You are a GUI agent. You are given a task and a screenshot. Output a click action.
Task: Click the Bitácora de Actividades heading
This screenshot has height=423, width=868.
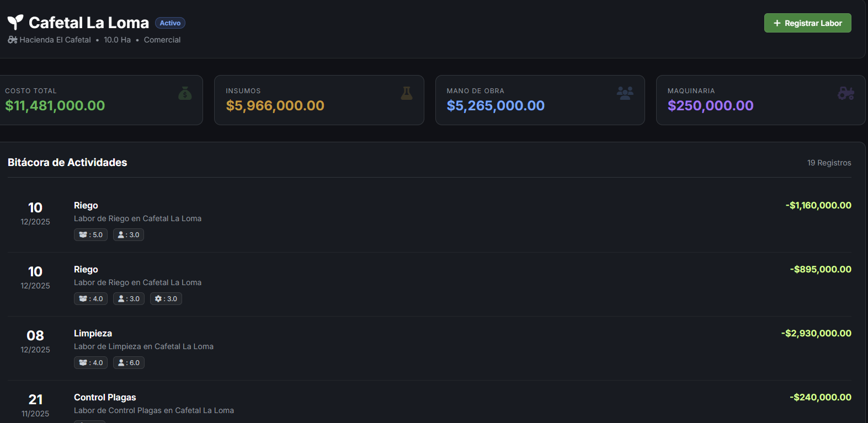coord(67,163)
